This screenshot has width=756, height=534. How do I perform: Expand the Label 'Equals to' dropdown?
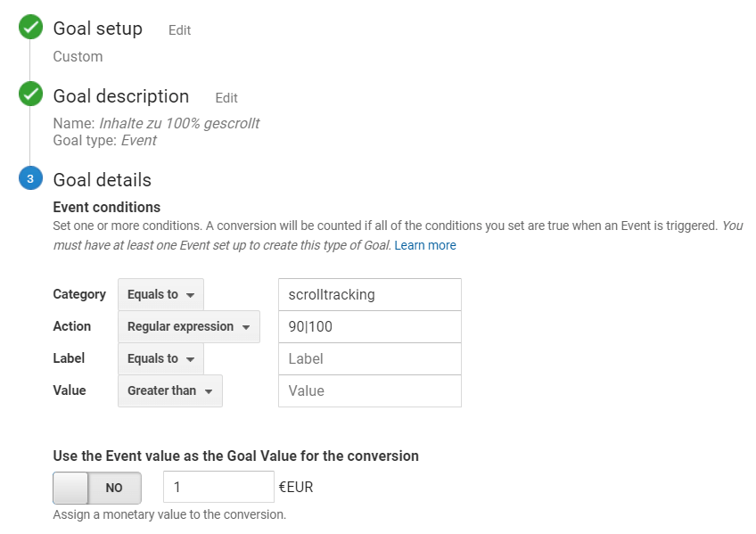coord(160,358)
